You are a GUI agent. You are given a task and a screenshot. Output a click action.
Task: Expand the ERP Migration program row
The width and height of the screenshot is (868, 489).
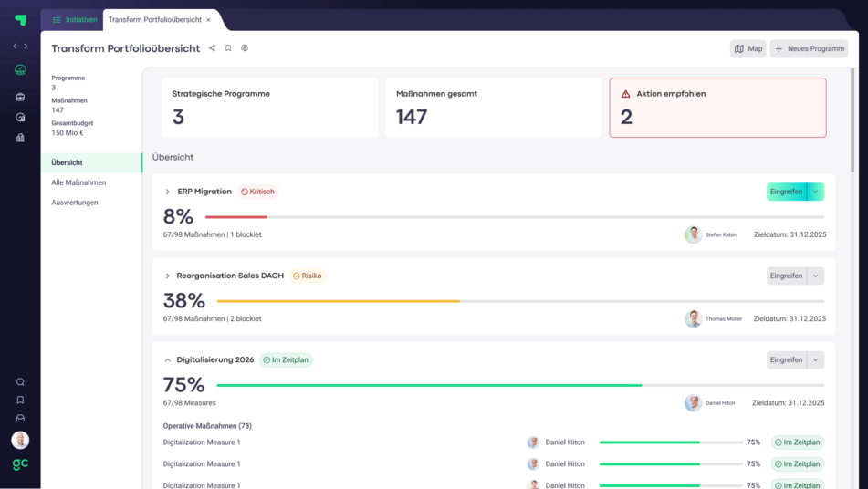[x=167, y=192]
